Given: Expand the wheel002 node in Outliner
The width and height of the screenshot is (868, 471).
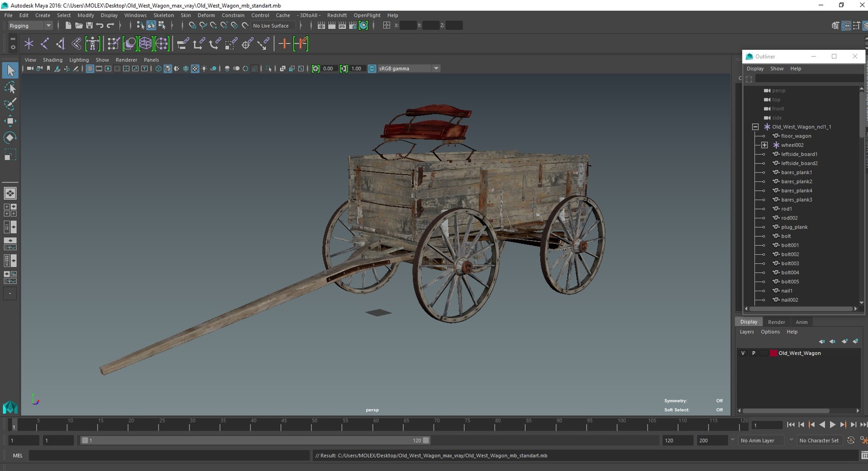Looking at the screenshot, I should (764, 145).
